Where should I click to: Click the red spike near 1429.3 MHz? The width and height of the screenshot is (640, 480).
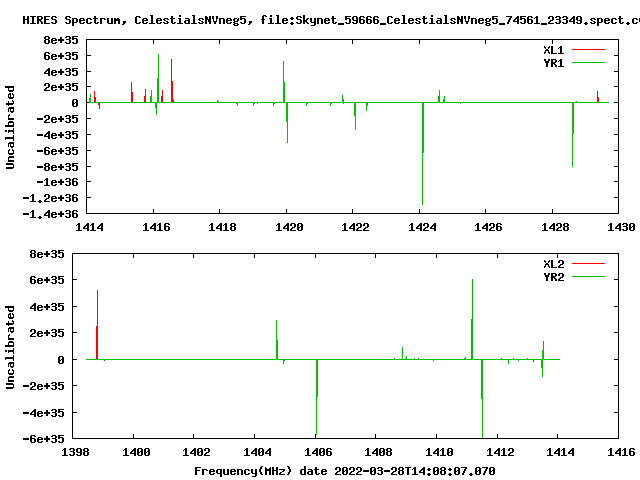point(598,97)
